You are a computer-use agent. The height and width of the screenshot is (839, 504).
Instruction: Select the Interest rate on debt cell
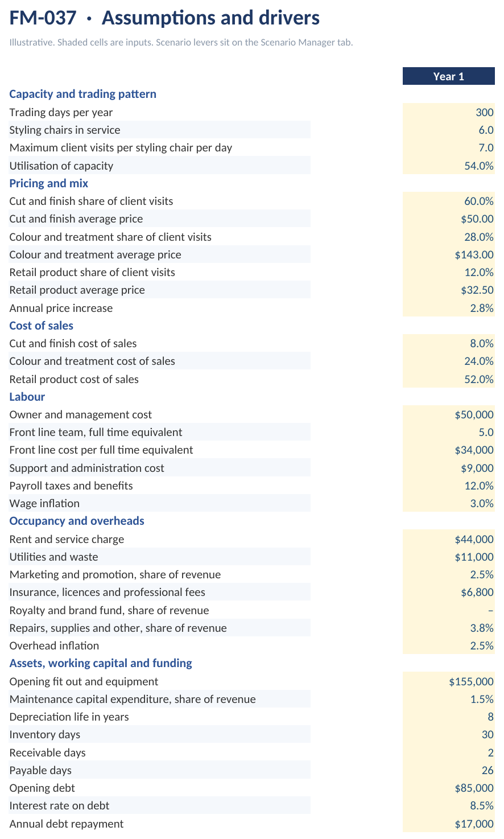click(449, 805)
